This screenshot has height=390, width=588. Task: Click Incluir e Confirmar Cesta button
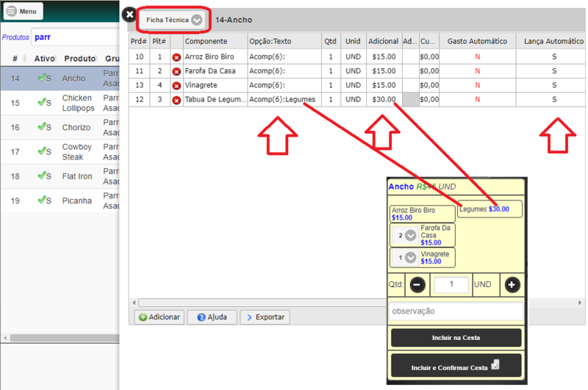coord(456,365)
